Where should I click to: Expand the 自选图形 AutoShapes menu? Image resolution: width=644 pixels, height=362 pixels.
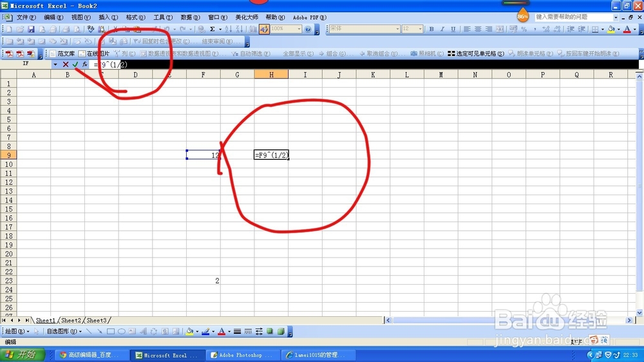pos(64,331)
